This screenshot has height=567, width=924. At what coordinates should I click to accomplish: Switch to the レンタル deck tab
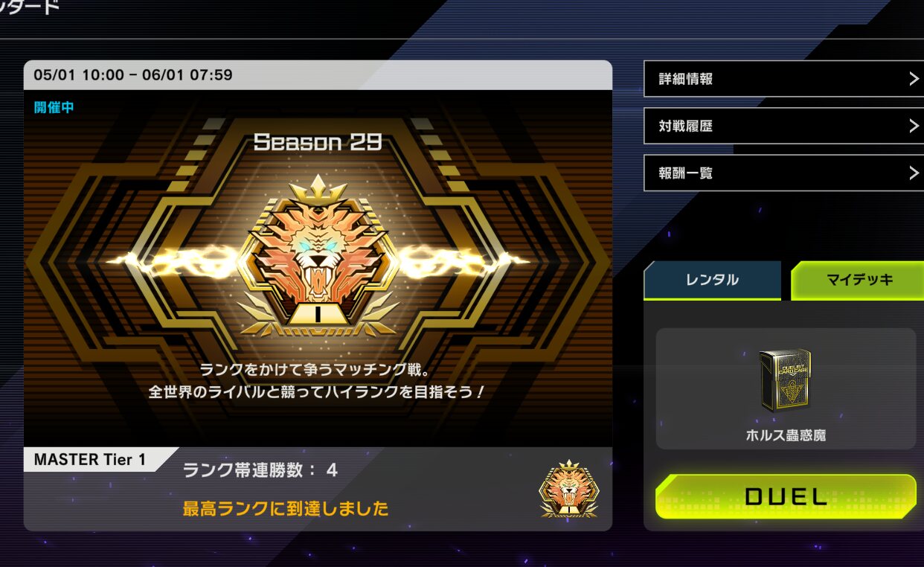click(712, 281)
